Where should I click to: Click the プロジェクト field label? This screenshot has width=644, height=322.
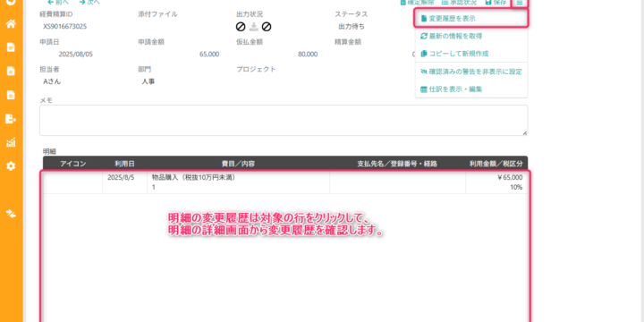pyautogui.click(x=256, y=69)
